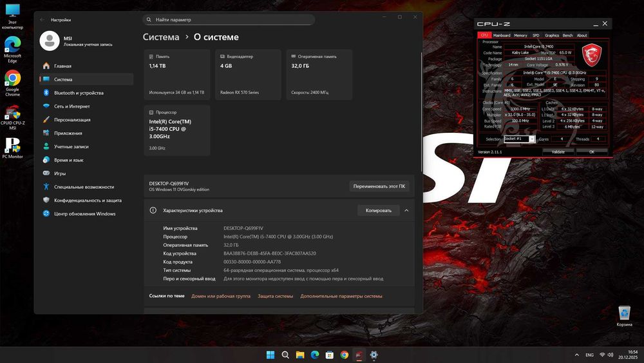Show hidden tray icons chevron
This screenshot has height=363, width=644.
point(576,355)
